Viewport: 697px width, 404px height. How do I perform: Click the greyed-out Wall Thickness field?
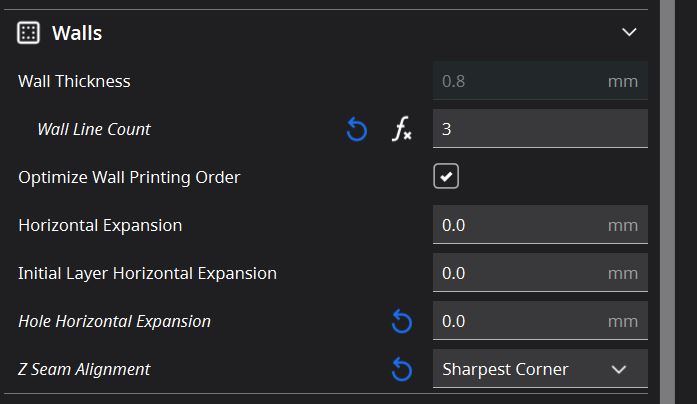pos(540,81)
